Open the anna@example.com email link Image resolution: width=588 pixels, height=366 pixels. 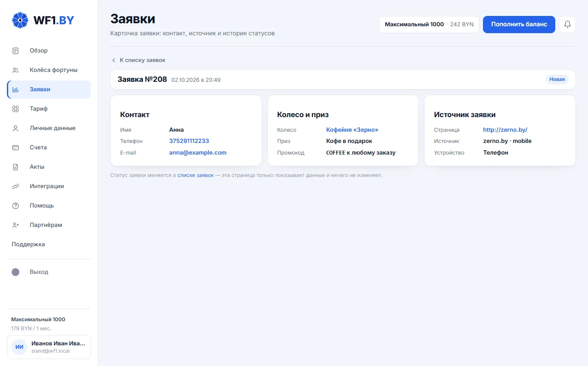[x=198, y=153]
